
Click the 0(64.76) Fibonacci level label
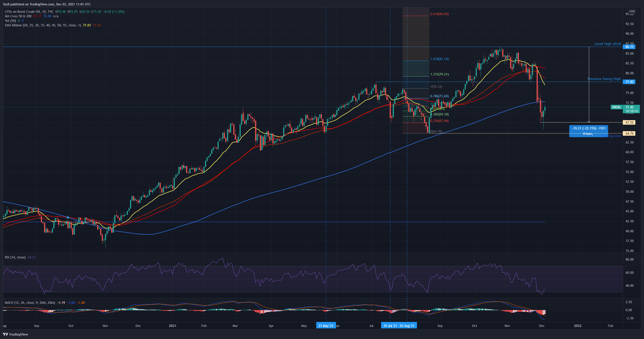(436, 131)
